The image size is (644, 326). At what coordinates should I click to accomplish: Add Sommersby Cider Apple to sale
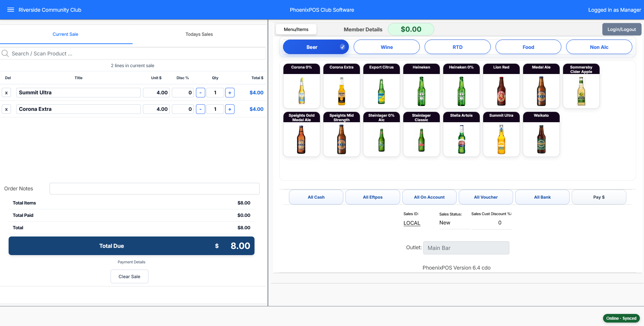[581, 86]
